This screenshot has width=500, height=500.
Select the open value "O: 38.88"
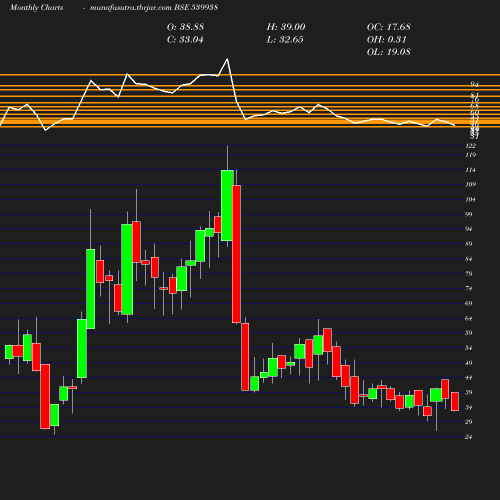[x=185, y=27]
